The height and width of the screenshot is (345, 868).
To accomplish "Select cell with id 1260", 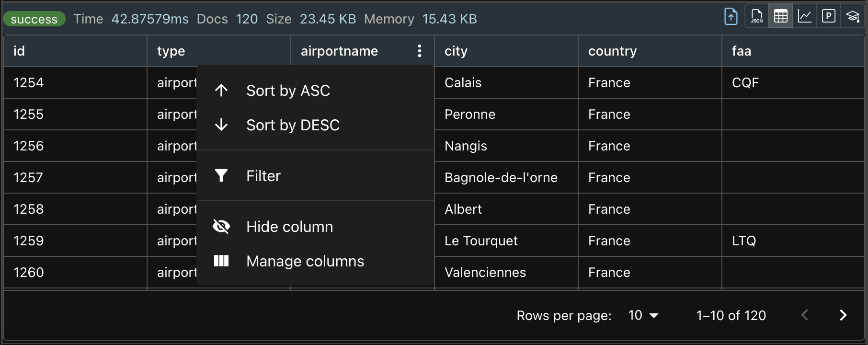I will [x=75, y=272].
